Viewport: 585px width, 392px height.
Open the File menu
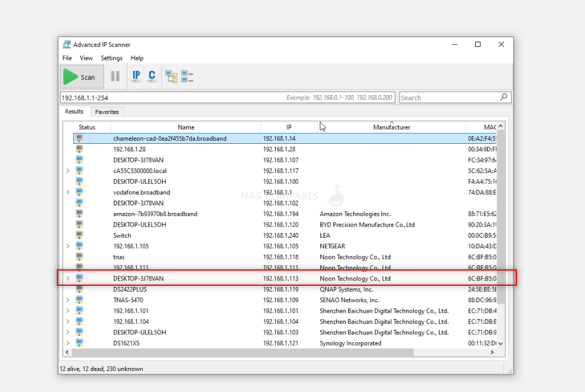(67, 58)
